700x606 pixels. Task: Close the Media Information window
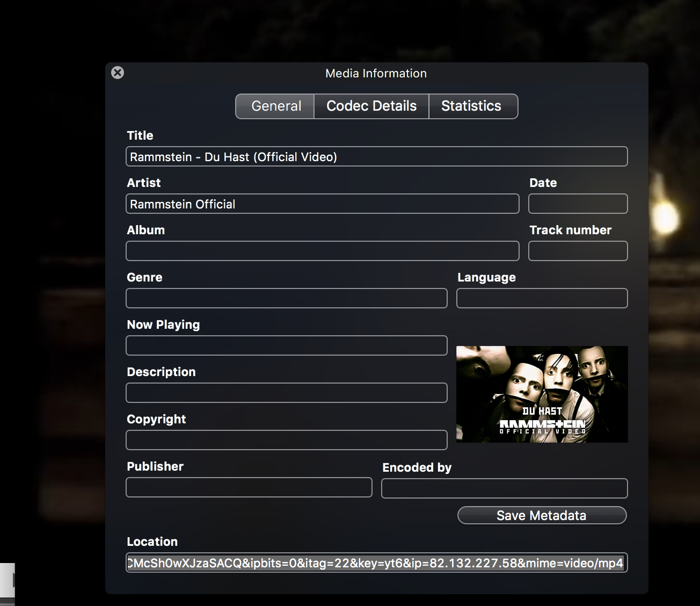coord(118,73)
